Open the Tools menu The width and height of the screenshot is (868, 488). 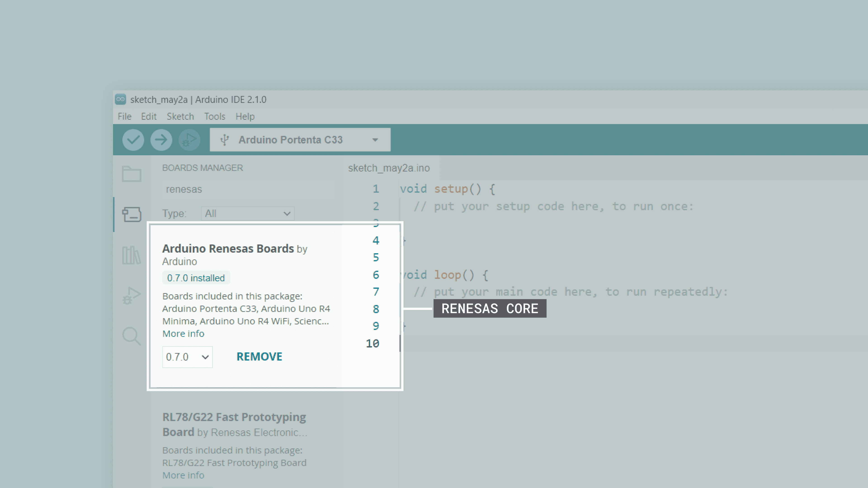pos(215,117)
